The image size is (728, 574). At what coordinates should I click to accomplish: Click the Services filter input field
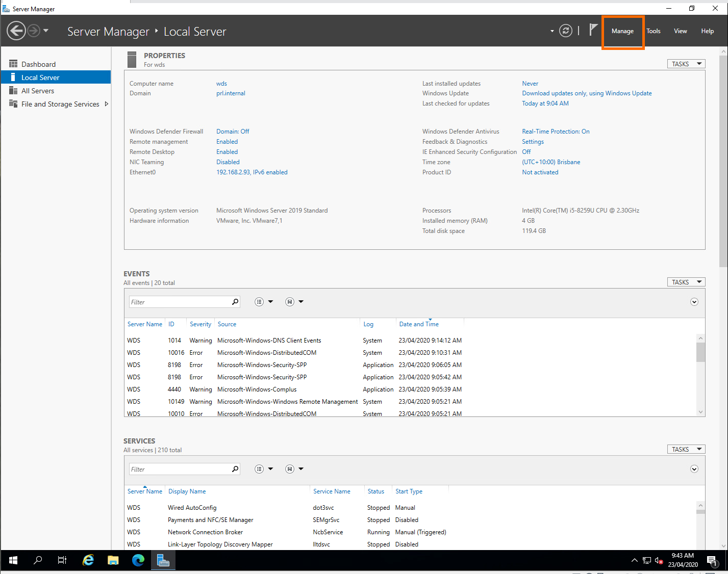coord(179,469)
